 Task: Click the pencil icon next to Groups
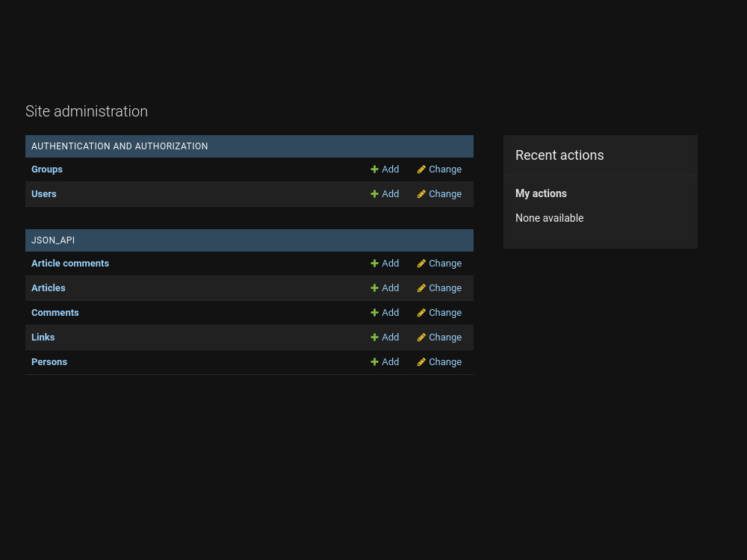pos(421,169)
